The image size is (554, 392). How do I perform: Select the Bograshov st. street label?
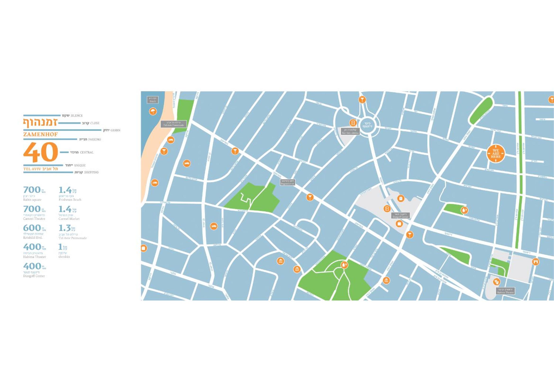[x=287, y=182]
